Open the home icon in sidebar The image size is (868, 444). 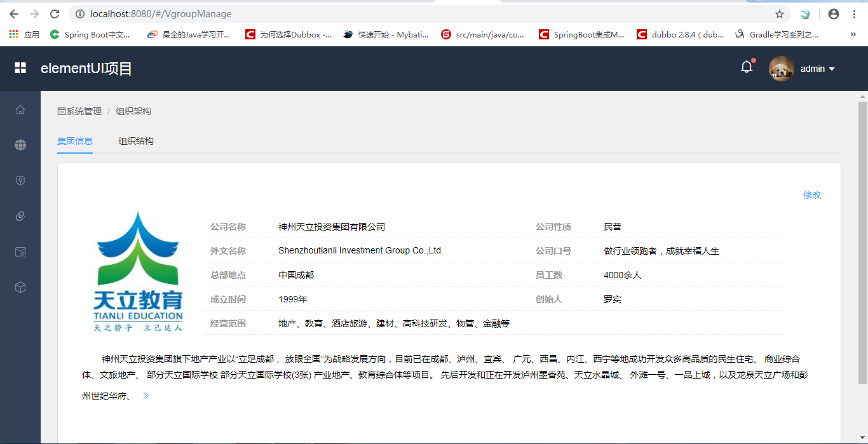pos(20,110)
